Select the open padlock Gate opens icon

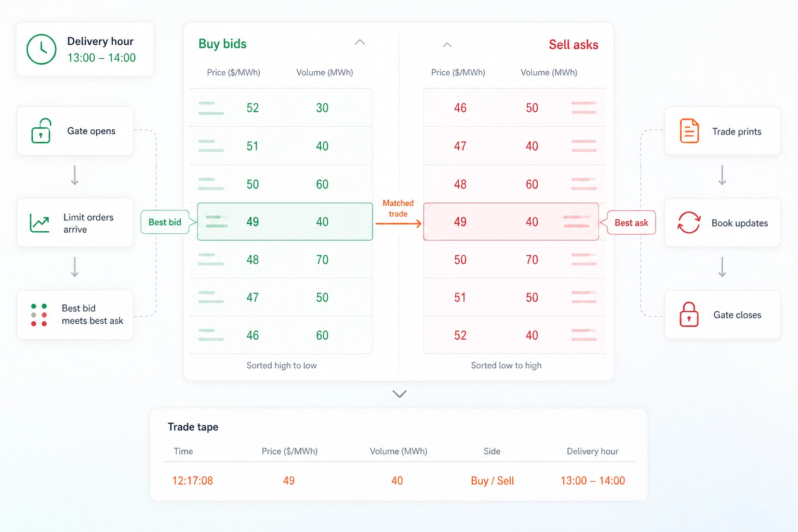coord(42,131)
